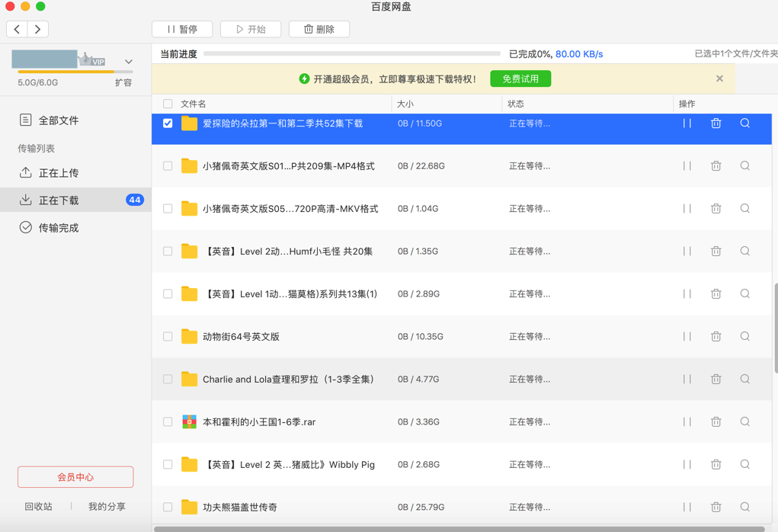Screen dimensions: 778x532
Task: Click trash icon for 猫莫格系列共13集 row
Action: pyautogui.click(x=716, y=293)
